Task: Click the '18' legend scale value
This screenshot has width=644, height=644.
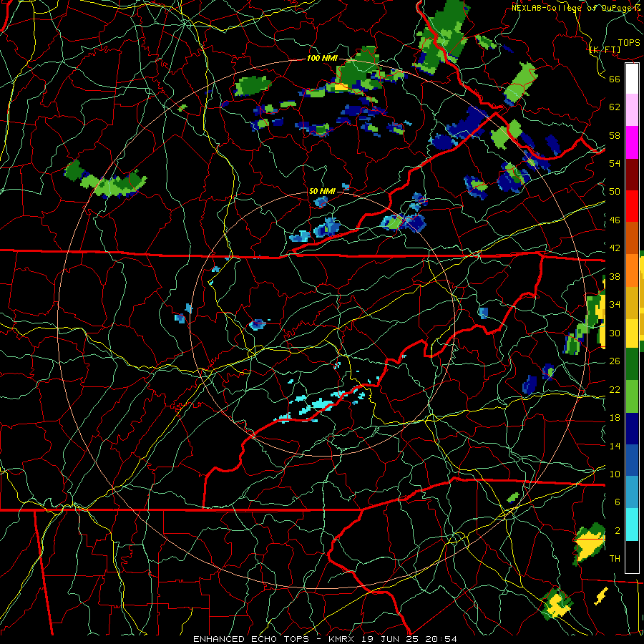Action: pos(615,418)
